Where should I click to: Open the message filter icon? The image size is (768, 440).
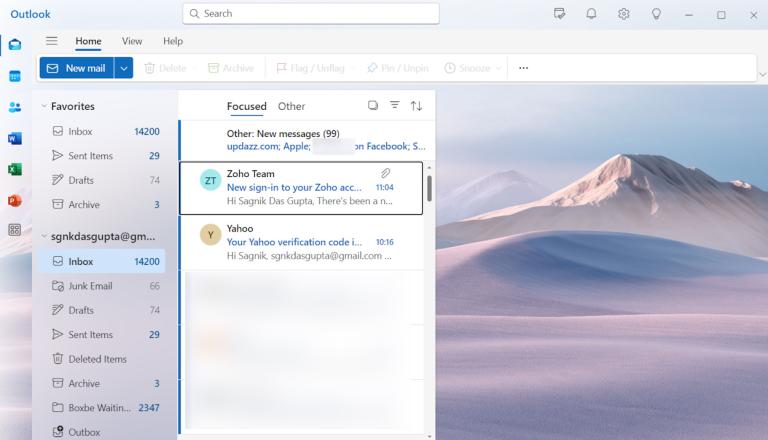click(x=394, y=106)
